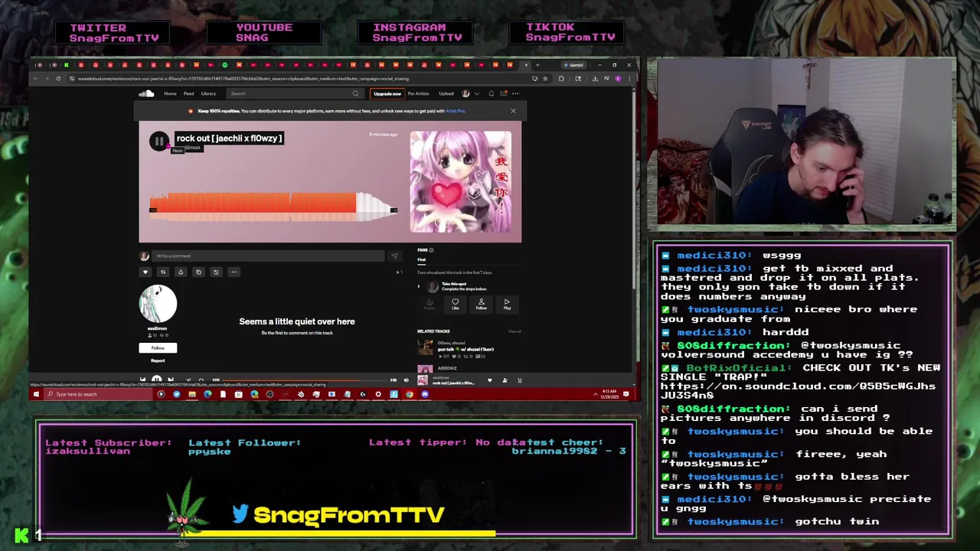The height and width of the screenshot is (551, 980).
Task: Toggle shuffle in the player bar
Action: [x=188, y=380]
